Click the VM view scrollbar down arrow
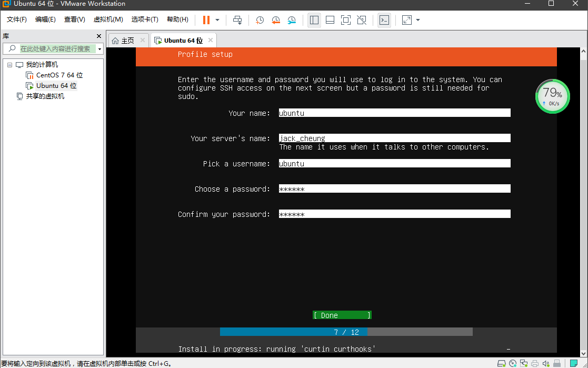This screenshot has height=368, width=588. (x=583, y=353)
